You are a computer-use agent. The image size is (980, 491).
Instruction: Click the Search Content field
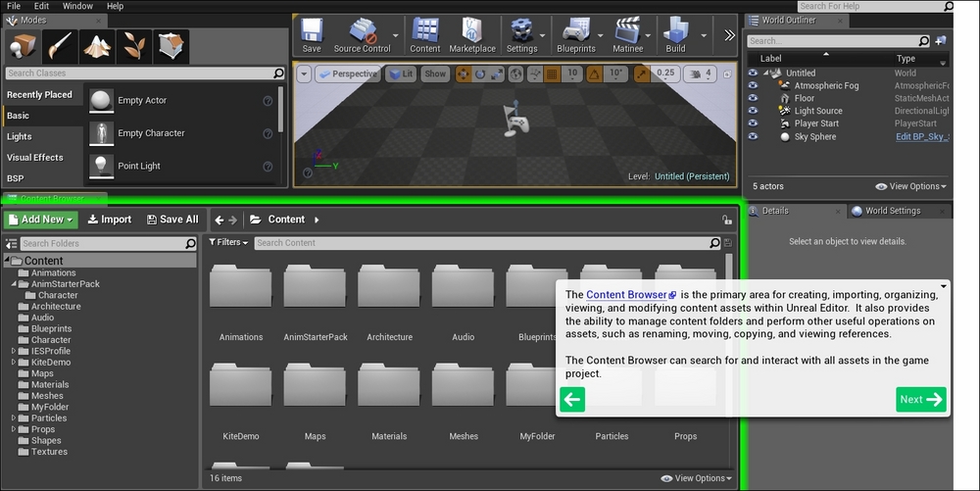[x=487, y=243]
